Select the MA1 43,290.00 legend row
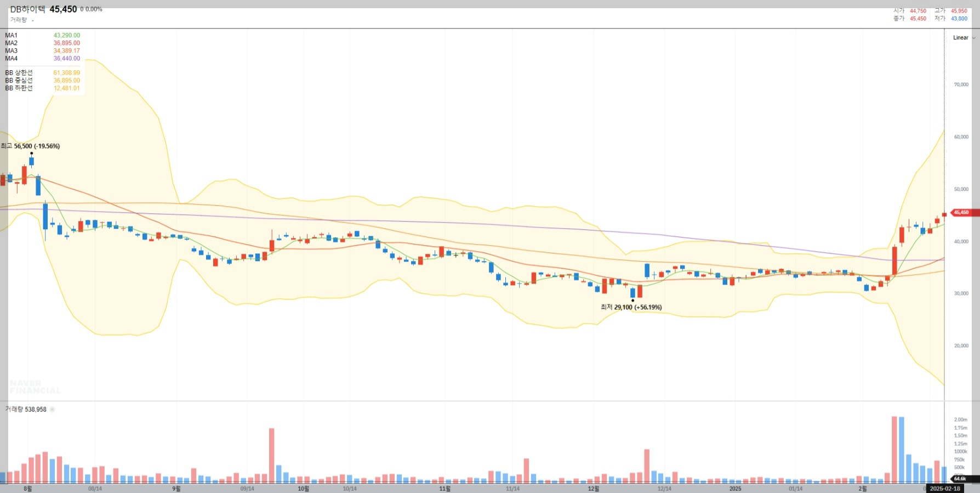Viewport: 980px width, 493px height. 42,36
